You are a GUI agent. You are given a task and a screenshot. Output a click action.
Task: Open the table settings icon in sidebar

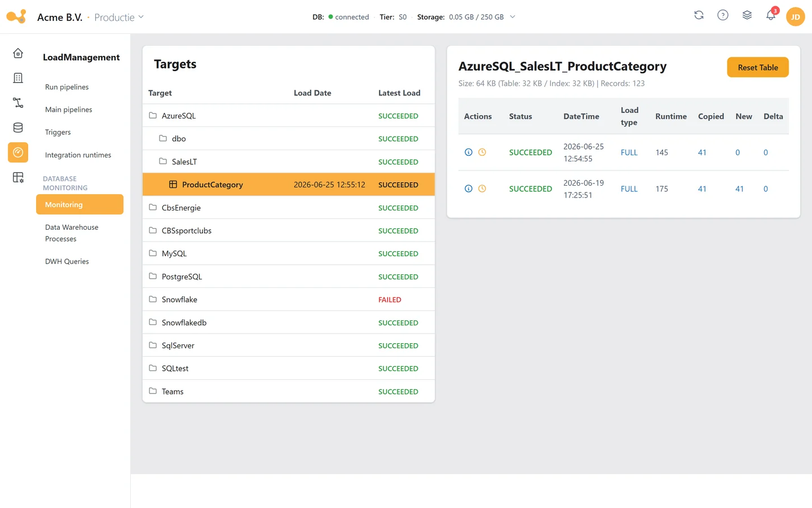click(18, 177)
